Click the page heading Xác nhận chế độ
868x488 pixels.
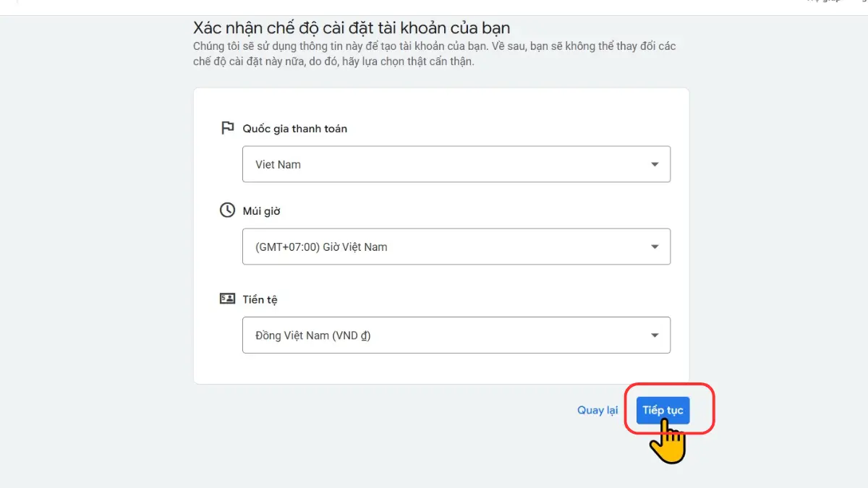coord(351,27)
